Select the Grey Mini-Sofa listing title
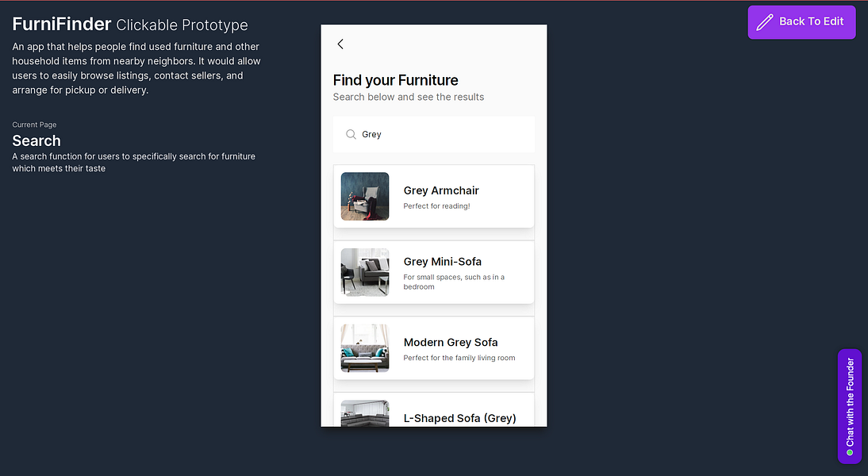The width and height of the screenshot is (868, 476). (x=442, y=261)
